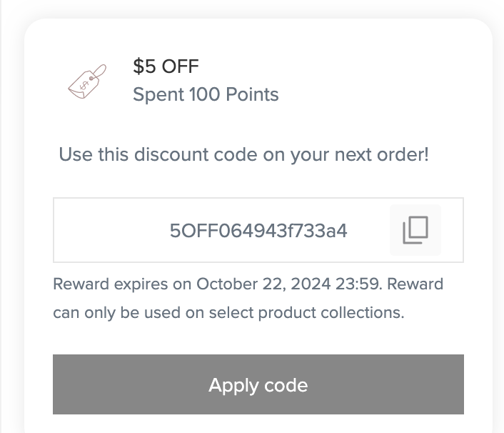The width and height of the screenshot is (504, 433).
Task: Click the "Spent 100 Points" subtitle
Action: coord(206,94)
